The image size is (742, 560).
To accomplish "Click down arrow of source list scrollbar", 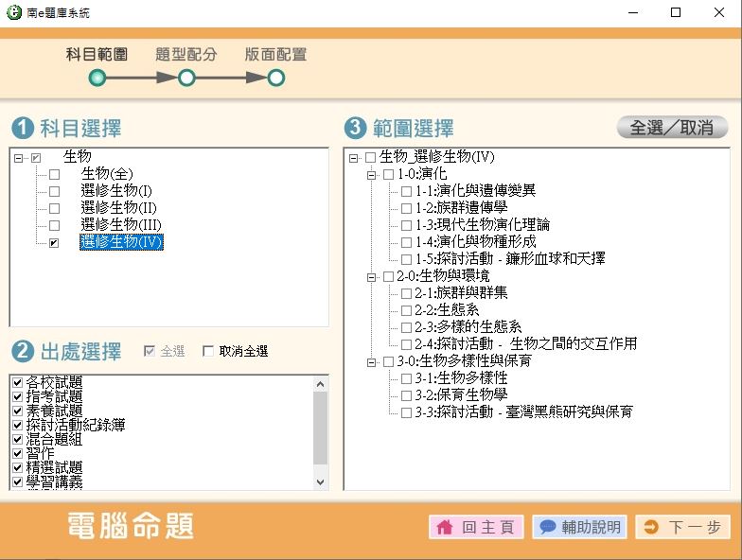I will pos(320,482).
